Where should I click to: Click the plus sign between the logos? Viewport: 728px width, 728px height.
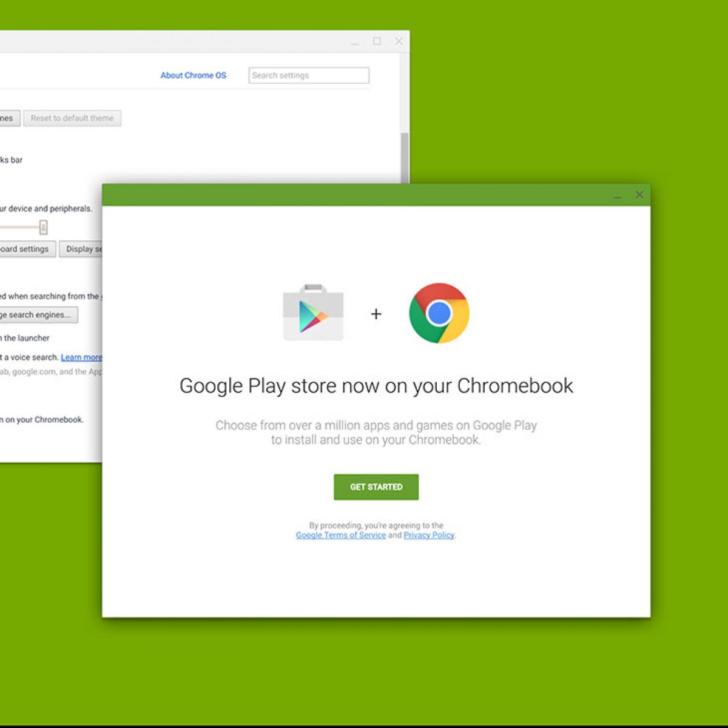(x=376, y=314)
